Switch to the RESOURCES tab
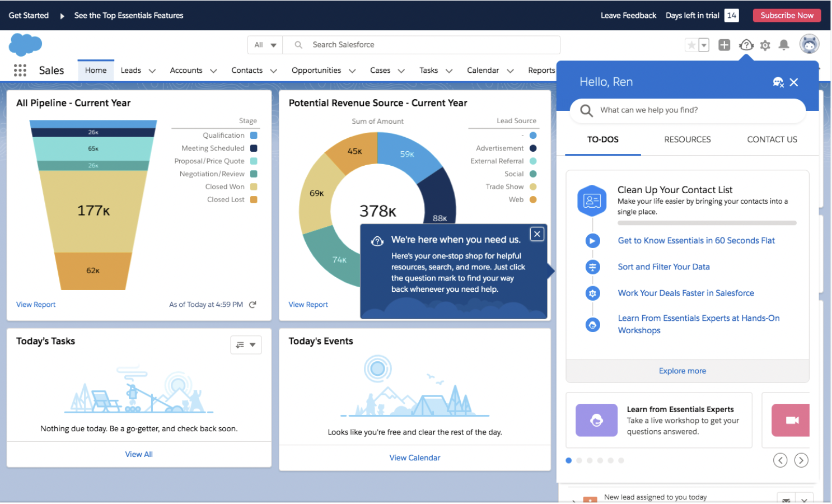Viewport: 832px width, 504px height. tap(688, 140)
